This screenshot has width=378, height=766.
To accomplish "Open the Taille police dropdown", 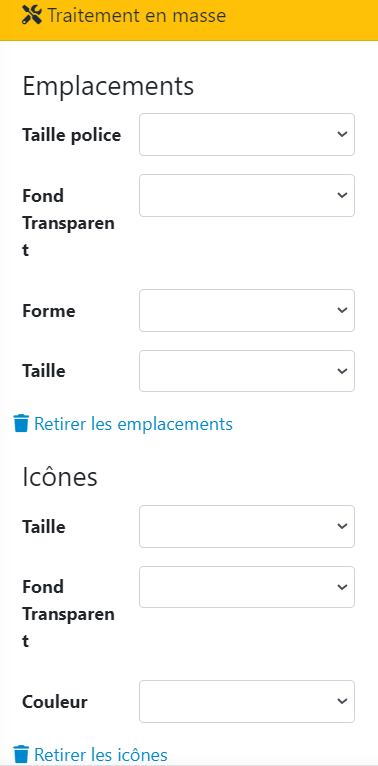I will [247, 135].
